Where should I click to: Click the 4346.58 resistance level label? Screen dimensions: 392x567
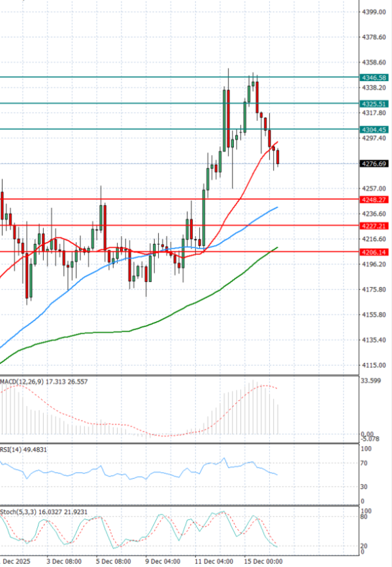tap(374, 77)
